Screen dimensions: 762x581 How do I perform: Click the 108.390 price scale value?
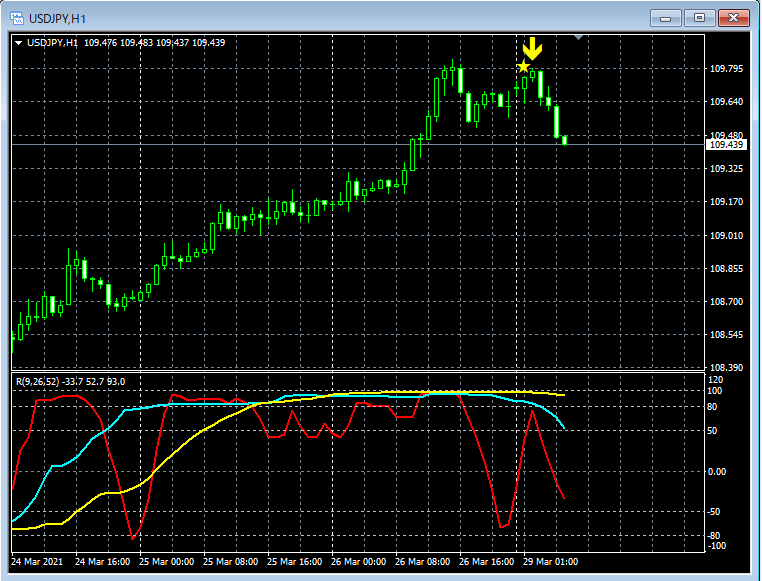[x=727, y=368]
